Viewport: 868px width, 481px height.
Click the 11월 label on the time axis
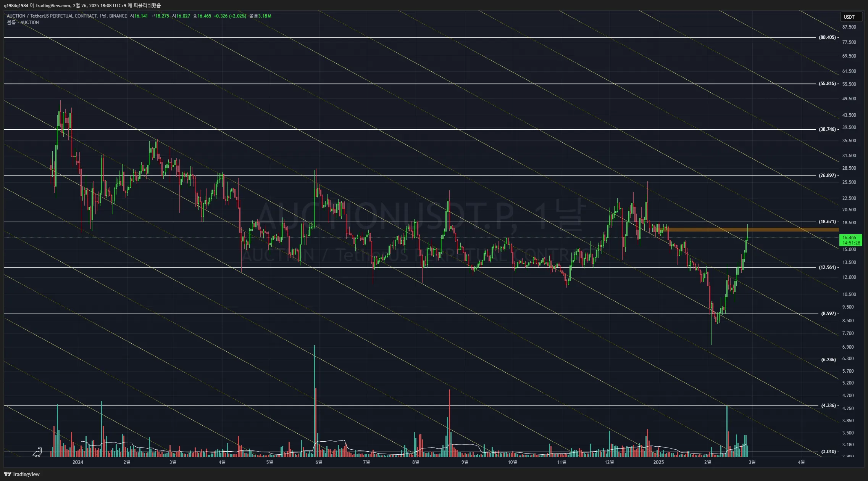[562, 462]
